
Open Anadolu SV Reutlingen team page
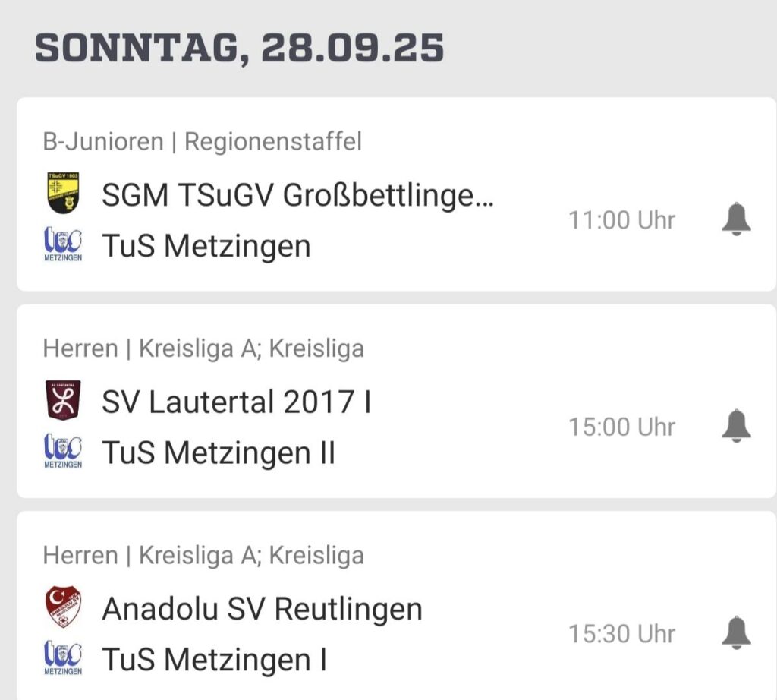(262, 609)
